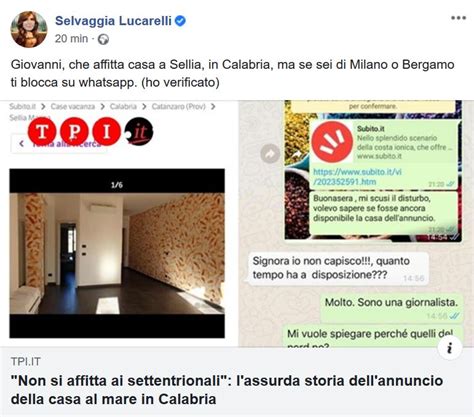Click the blue verified badge
The image size is (474, 417).
[180, 21]
